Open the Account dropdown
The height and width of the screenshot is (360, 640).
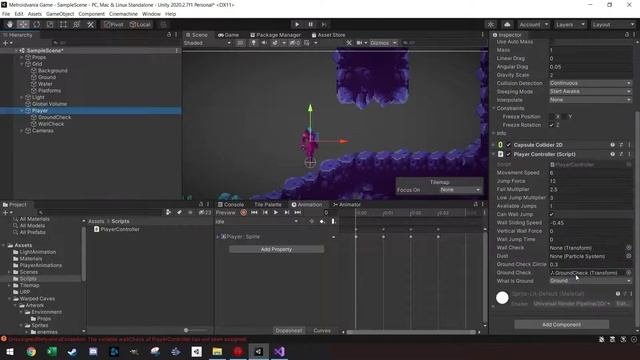tap(533, 24)
